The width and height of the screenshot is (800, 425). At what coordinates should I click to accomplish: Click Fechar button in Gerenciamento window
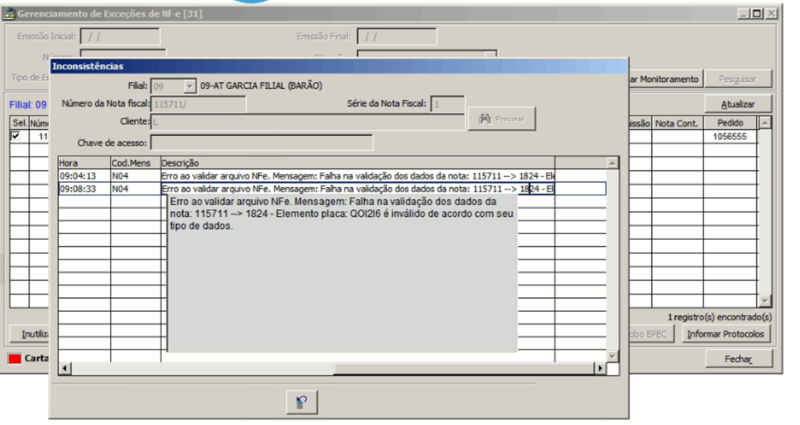point(738,359)
